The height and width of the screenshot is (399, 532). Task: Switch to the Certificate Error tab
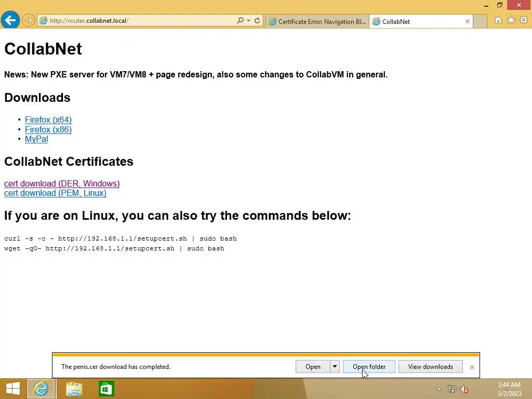point(317,21)
